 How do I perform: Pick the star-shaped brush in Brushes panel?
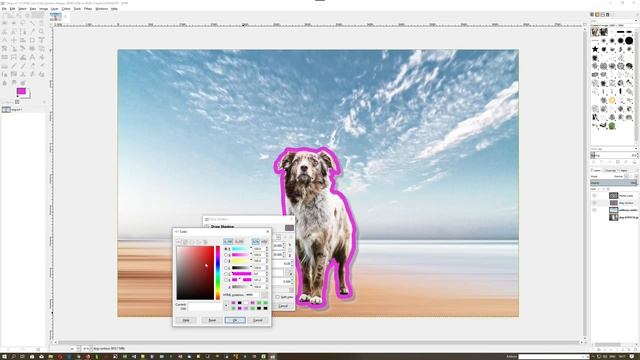coord(595,49)
